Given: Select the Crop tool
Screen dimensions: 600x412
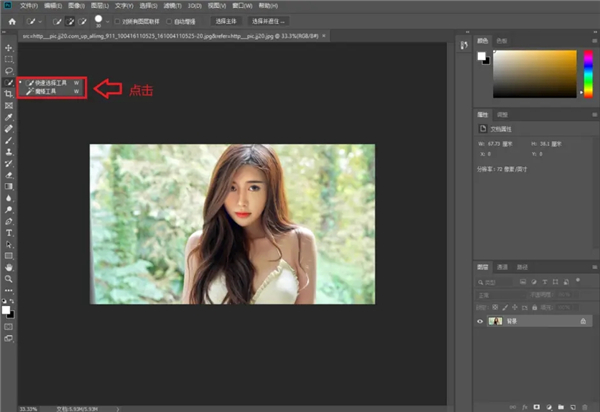Looking at the screenshot, I should click(8, 94).
